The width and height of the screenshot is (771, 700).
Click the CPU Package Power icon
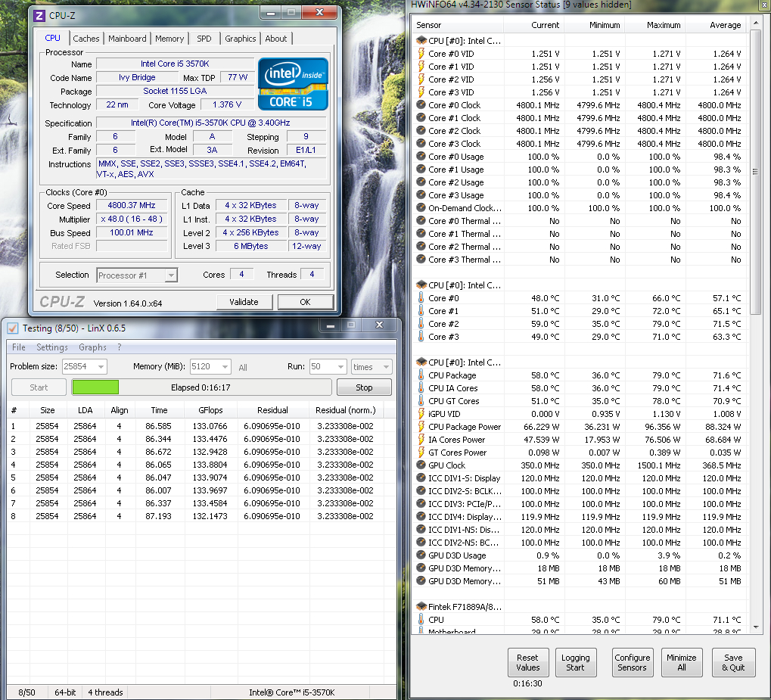point(421,427)
